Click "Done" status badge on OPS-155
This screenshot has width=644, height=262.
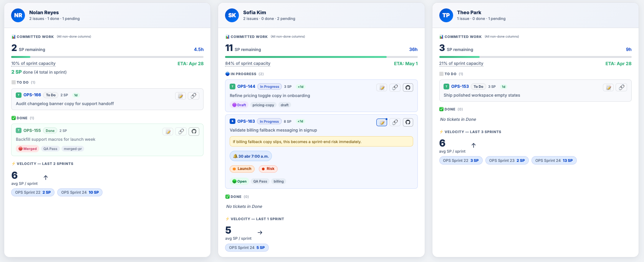(x=50, y=131)
